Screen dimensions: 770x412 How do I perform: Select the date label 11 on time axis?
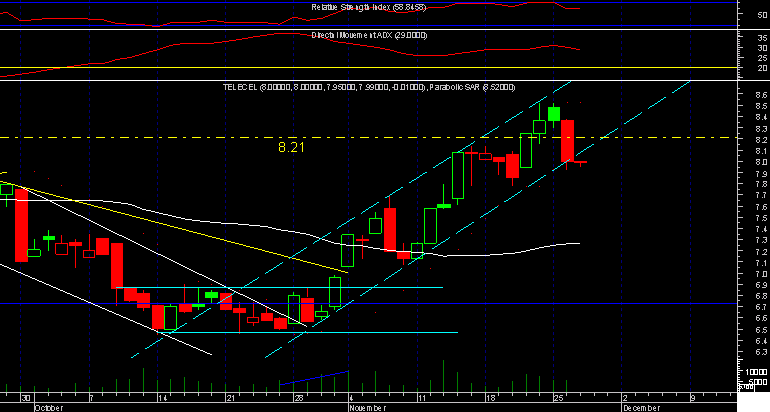coord(422,398)
